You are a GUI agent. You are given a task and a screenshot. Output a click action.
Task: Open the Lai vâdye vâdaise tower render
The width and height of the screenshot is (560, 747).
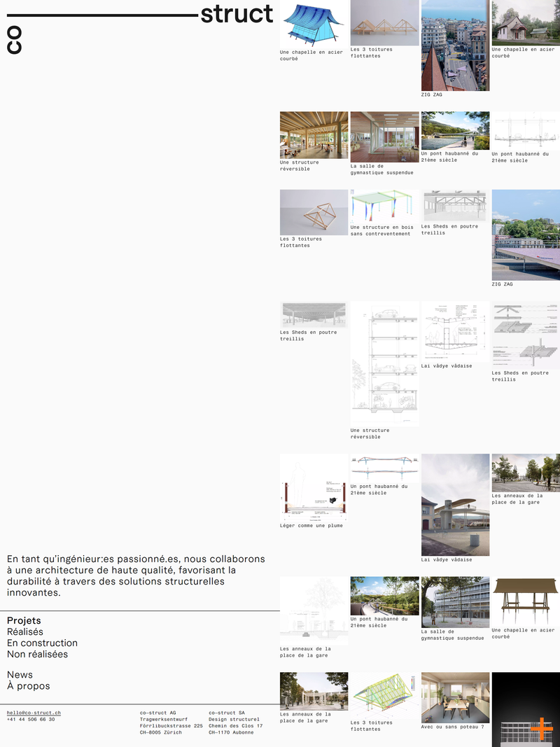point(455,505)
